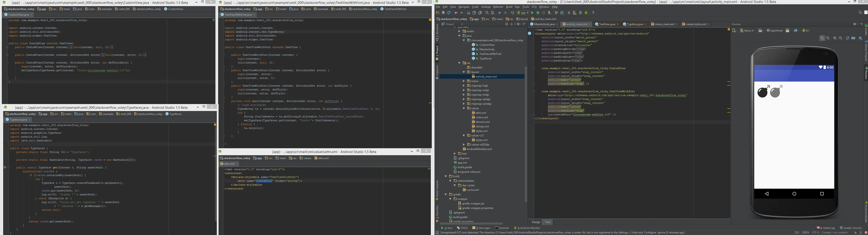Screen dimensions: 868x235
Task: Click the Save All floppy disk icon
Action: [x=443, y=13]
